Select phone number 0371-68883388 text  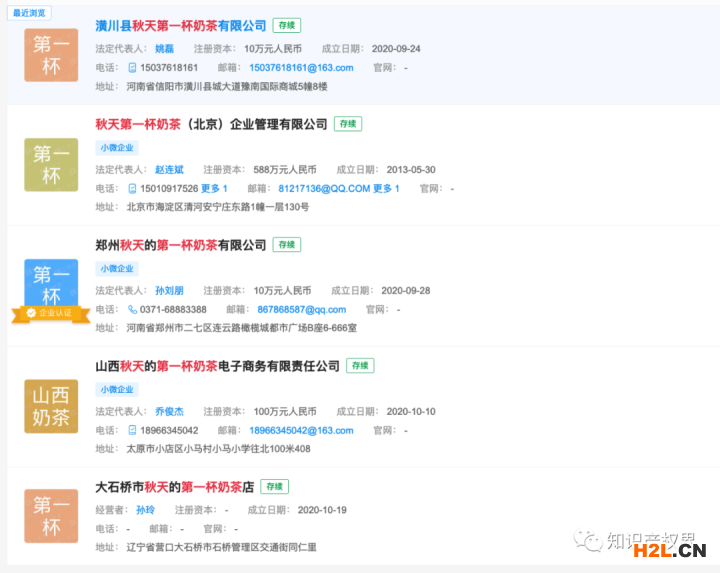[x=173, y=310]
